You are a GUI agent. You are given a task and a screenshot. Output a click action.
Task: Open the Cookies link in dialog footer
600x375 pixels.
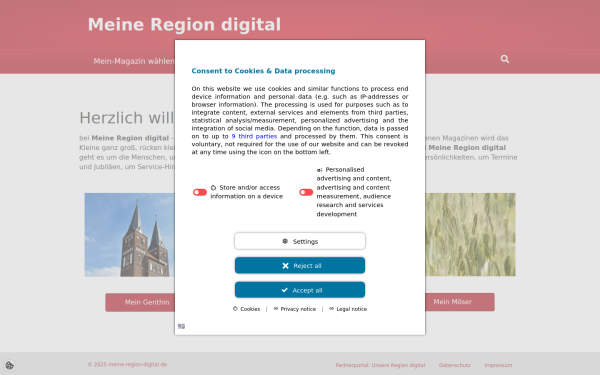pos(246,309)
